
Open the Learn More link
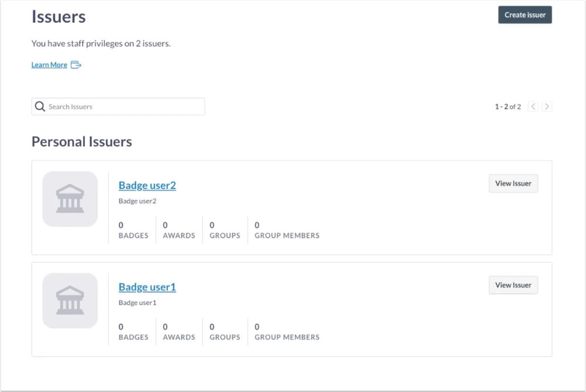tap(49, 65)
